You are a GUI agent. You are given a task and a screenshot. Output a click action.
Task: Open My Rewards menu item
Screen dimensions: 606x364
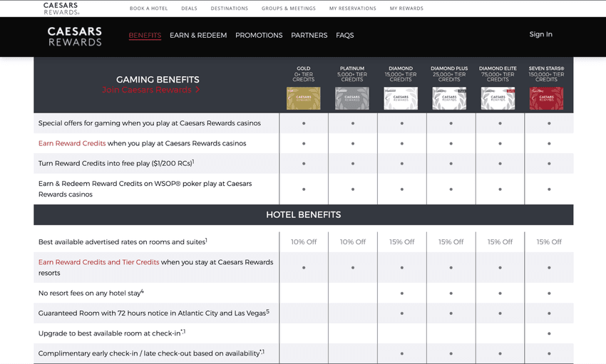pyautogui.click(x=406, y=8)
